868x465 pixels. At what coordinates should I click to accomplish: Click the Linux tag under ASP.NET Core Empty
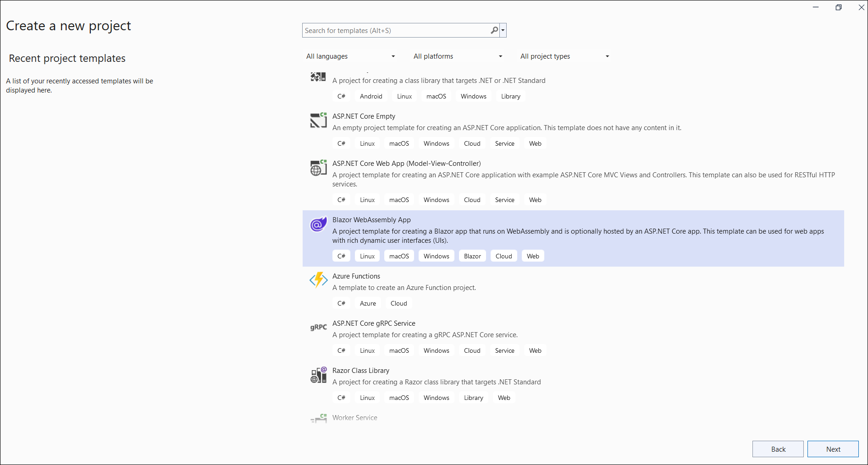367,143
